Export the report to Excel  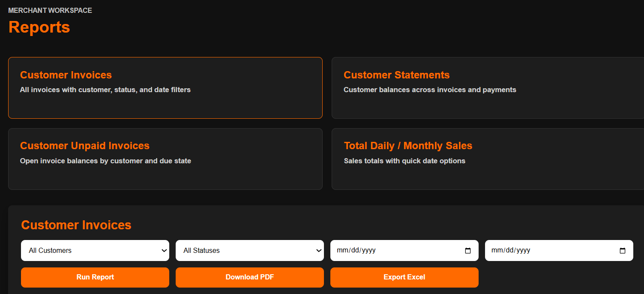click(x=404, y=277)
